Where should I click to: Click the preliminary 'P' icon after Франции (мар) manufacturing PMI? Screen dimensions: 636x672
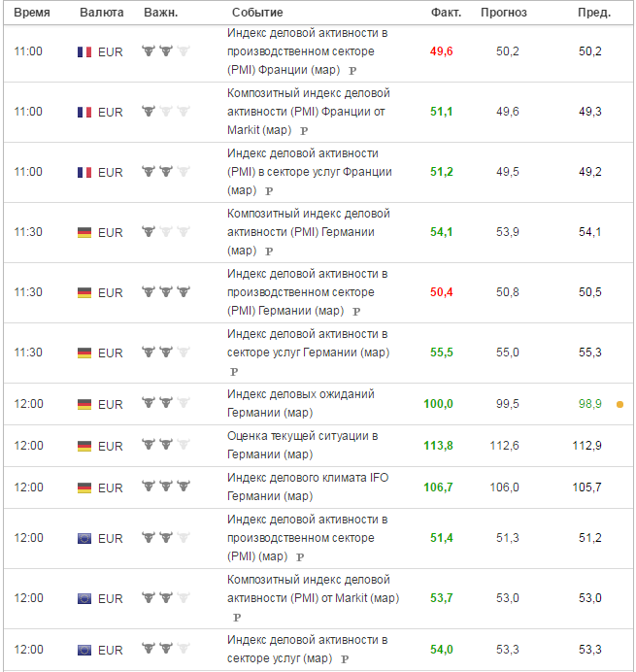352,71
